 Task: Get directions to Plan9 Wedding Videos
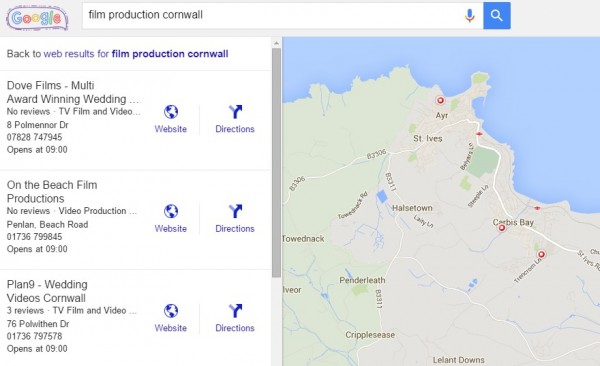(235, 318)
